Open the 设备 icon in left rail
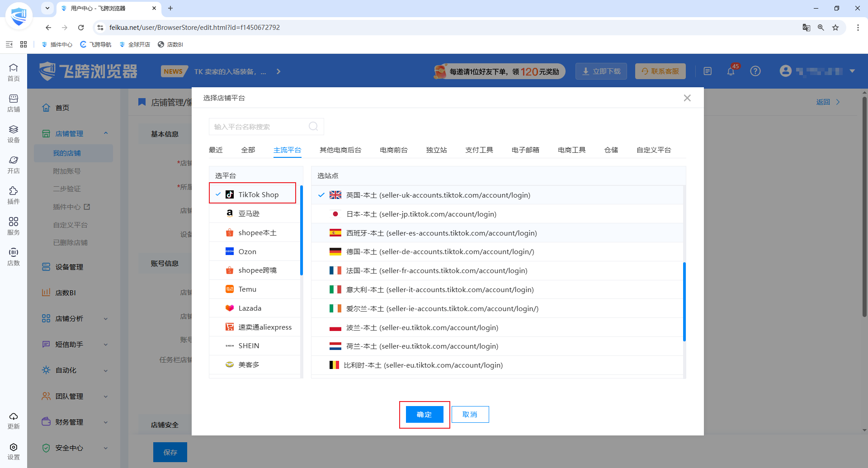868x468 pixels. coord(14,134)
